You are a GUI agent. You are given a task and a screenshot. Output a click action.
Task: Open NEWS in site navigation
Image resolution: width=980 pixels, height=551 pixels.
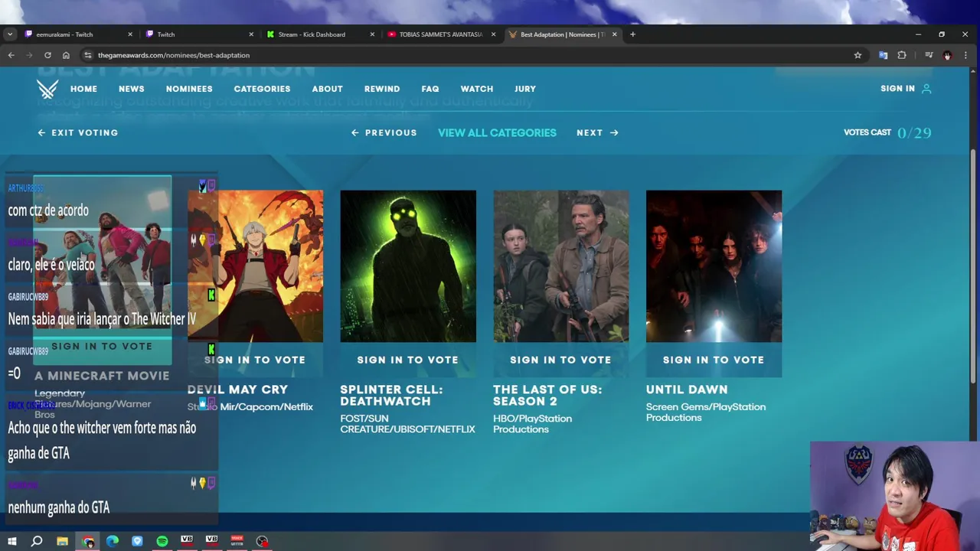[x=132, y=89]
